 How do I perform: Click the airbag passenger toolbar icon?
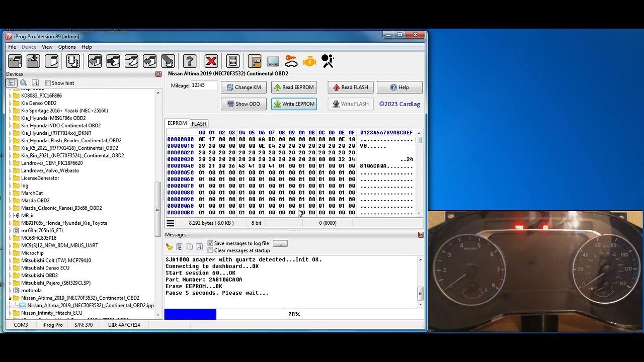tap(328, 61)
